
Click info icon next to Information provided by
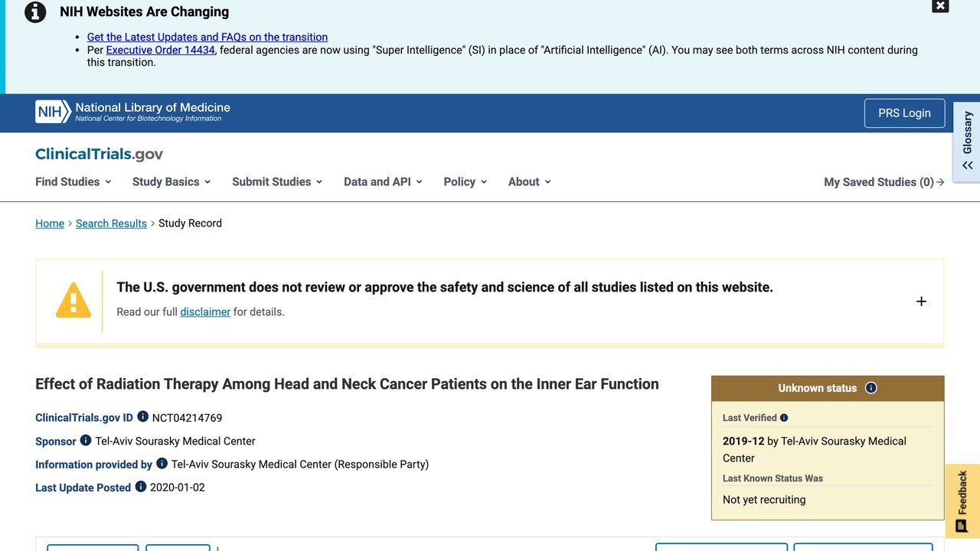click(162, 464)
